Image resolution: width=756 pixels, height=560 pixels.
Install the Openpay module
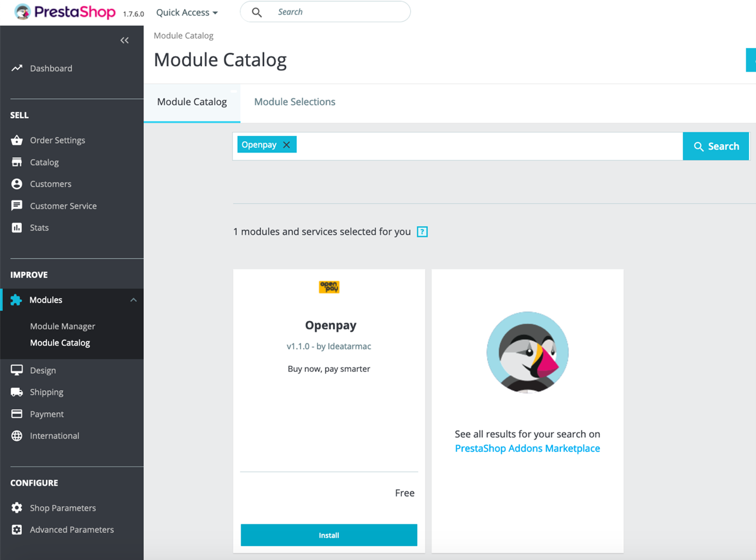coord(329,535)
